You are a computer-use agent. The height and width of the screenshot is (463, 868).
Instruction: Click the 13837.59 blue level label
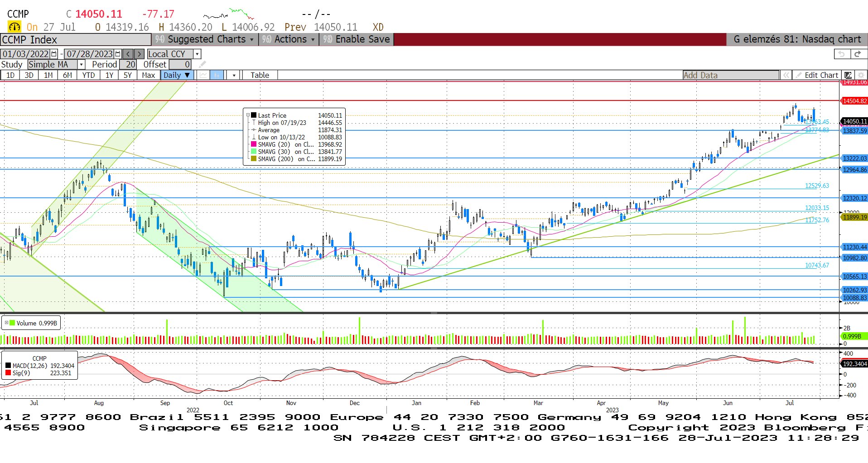854,131
